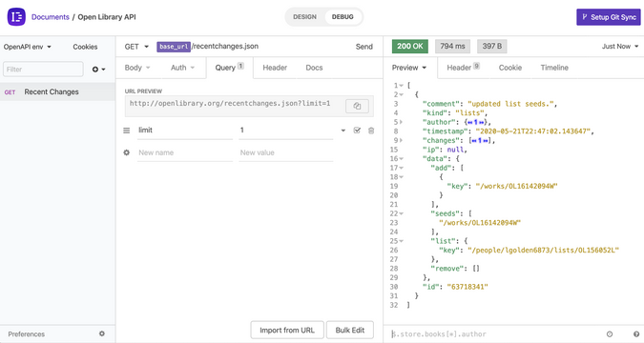Open the Body type dropdown
This screenshot has height=343, width=644.
137,68
